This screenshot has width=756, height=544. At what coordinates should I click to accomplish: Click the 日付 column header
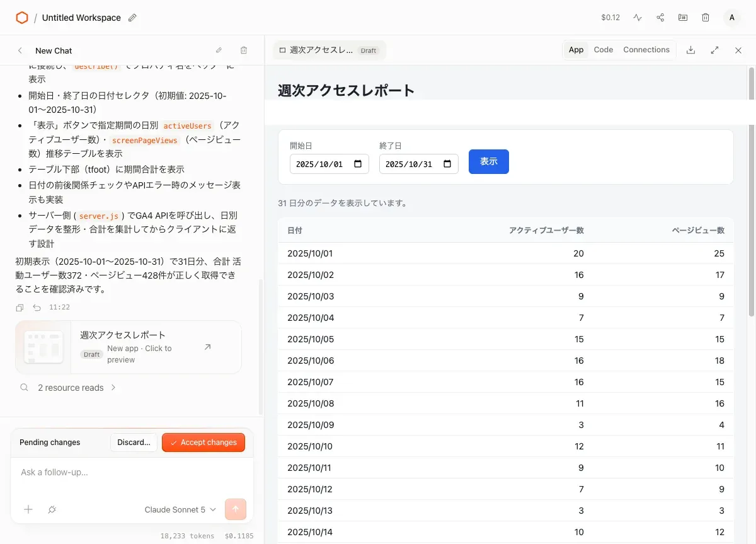295,231
